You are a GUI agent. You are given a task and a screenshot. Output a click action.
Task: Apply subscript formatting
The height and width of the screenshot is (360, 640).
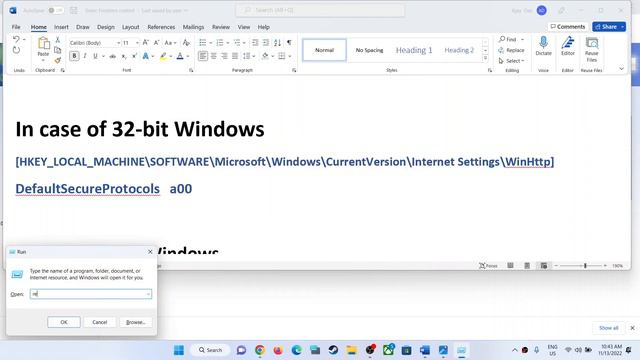click(x=124, y=56)
